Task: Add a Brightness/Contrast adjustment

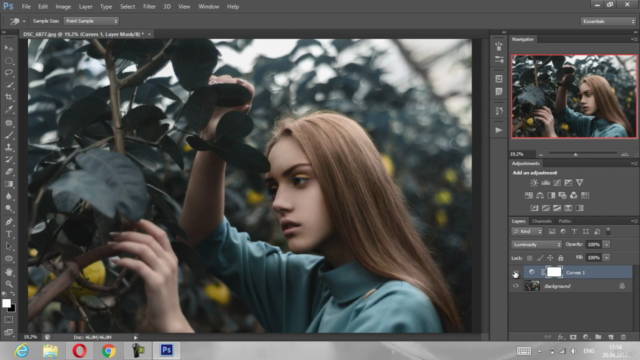Action: pyautogui.click(x=534, y=183)
